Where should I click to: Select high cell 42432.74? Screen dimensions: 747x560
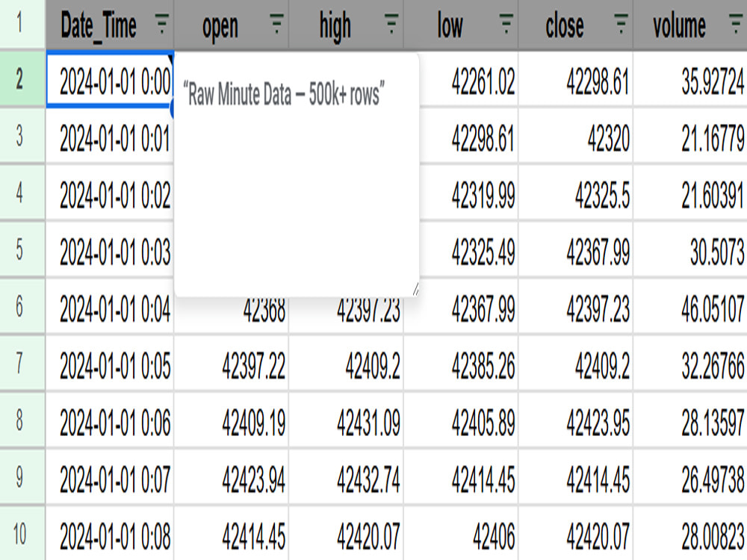(x=347, y=476)
